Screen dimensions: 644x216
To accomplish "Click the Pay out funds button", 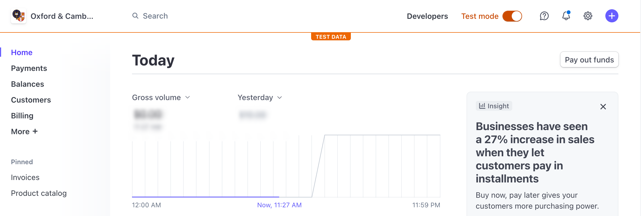I will pos(589,59).
